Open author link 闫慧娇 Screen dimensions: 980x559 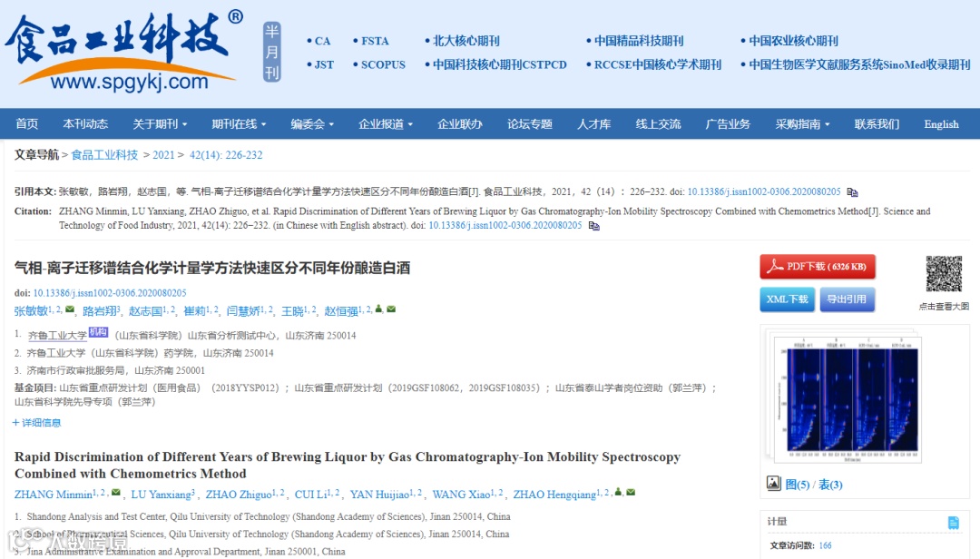(243, 310)
